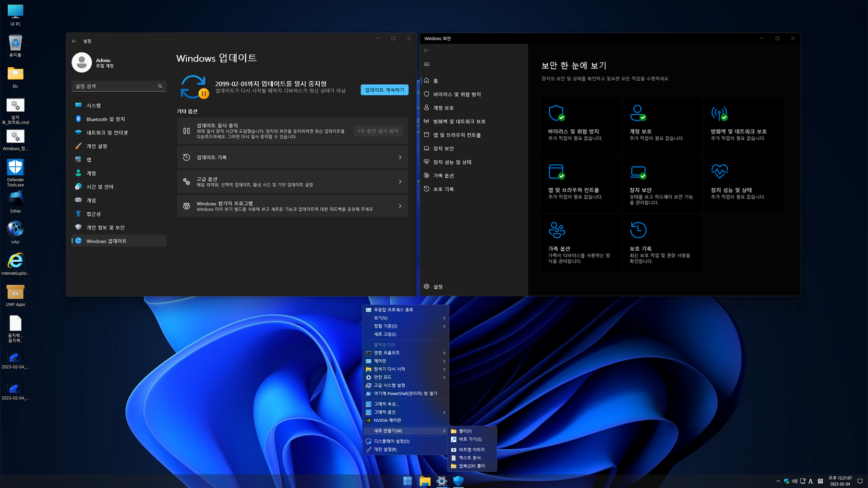Click the 업데이트 계속하기 button
Image resolution: width=868 pixels, height=488 pixels.
point(384,90)
